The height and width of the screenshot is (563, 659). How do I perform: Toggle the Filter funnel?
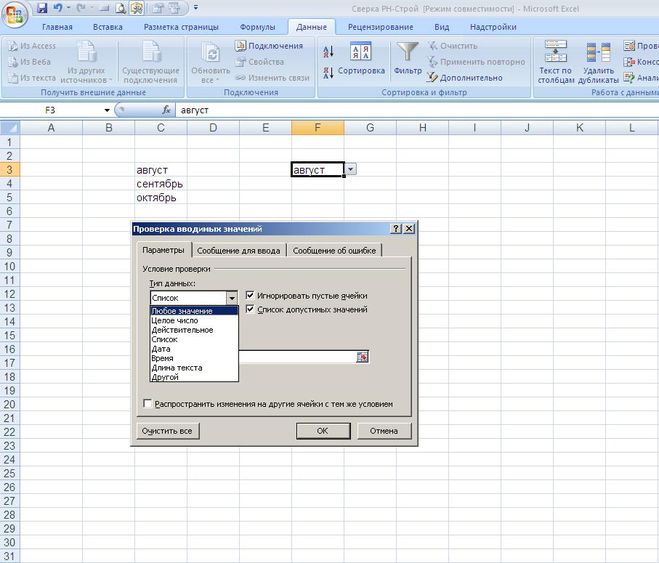pyautogui.click(x=408, y=58)
